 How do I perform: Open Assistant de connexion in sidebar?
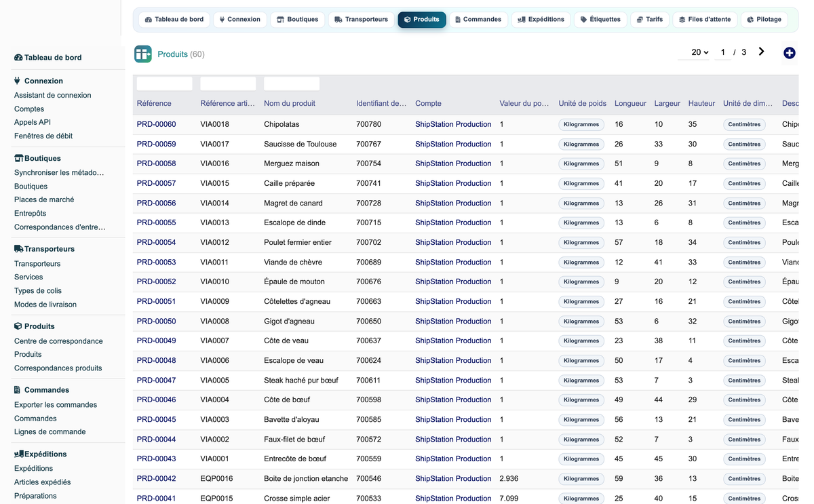click(x=52, y=96)
